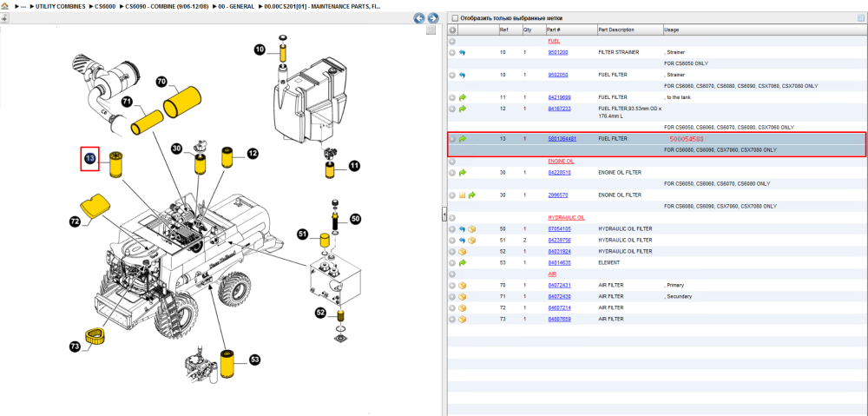Open part number link 84228510
868x416 pixels.
[559, 172]
